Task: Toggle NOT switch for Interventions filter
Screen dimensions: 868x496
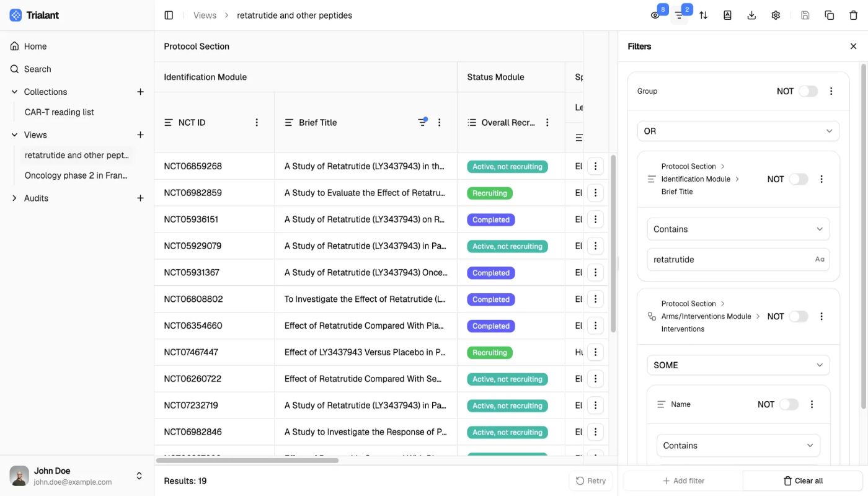Action: click(798, 316)
